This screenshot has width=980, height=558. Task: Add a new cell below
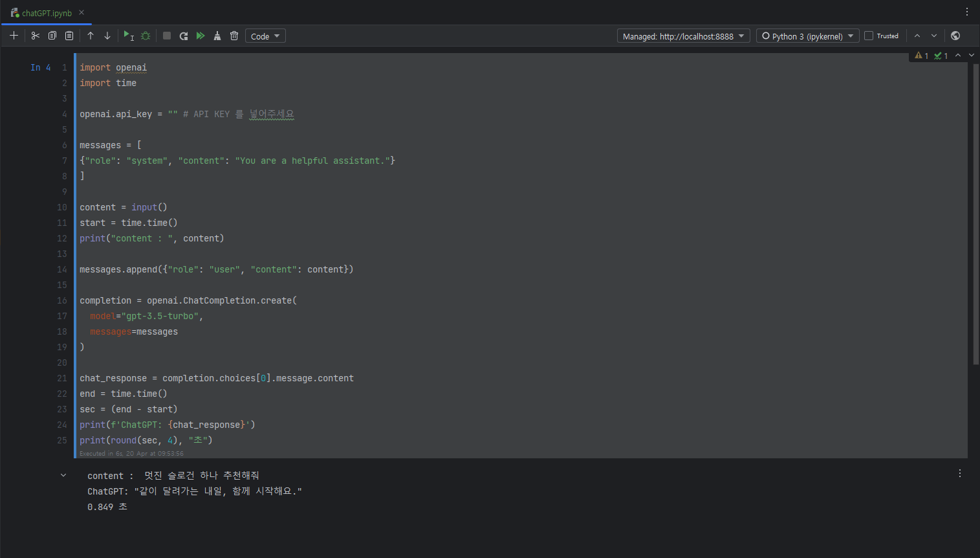[14, 36]
